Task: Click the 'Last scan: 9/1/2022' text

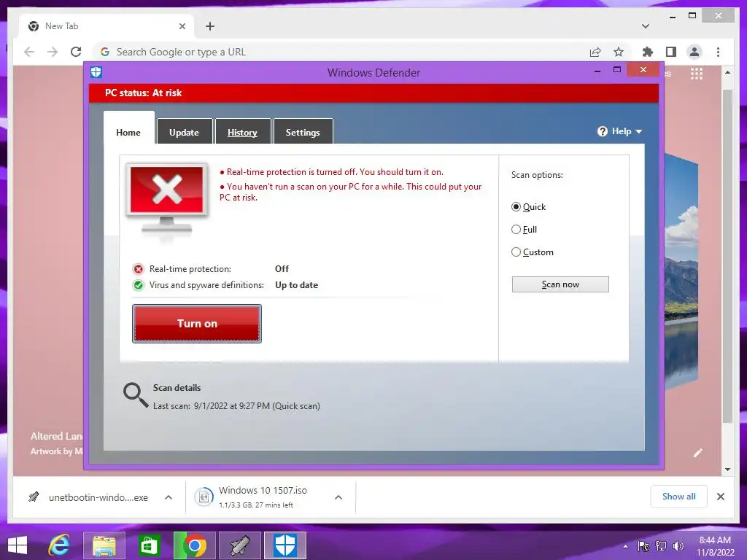Action: (x=236, y=406)
